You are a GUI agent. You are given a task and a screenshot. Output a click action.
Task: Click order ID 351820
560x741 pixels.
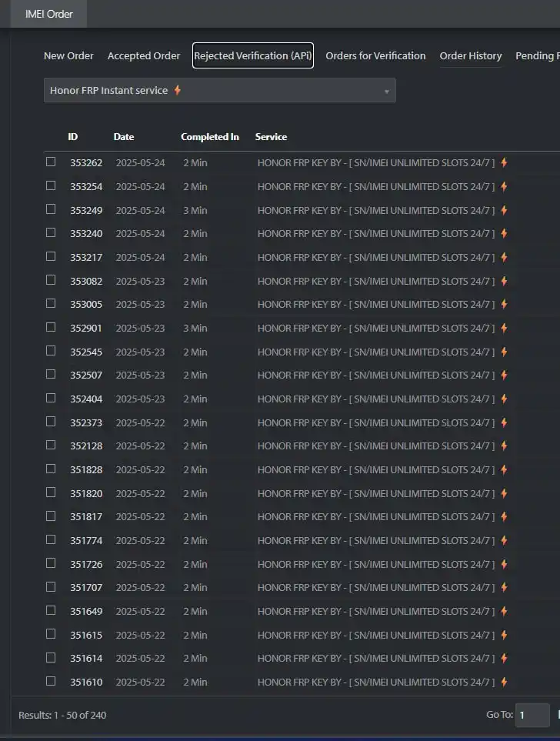86,493
